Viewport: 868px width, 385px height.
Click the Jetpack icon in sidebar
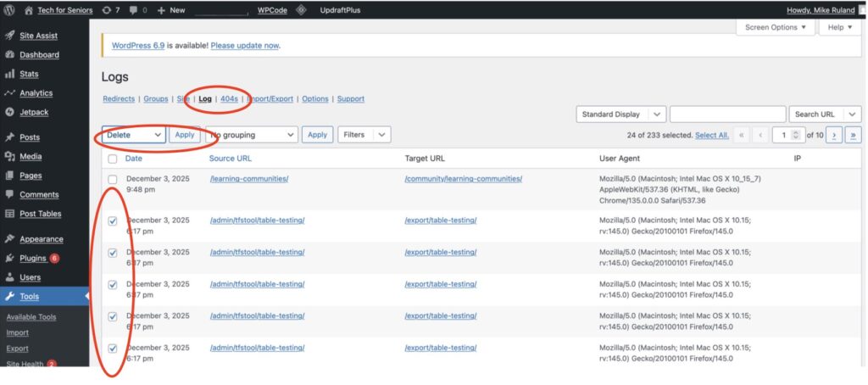[x=9, y=111]
